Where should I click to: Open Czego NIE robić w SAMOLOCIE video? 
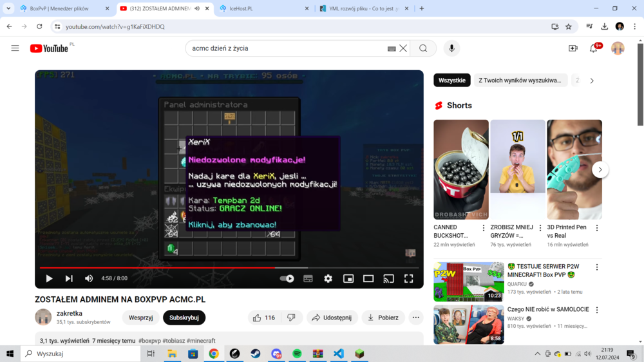[x=469, y=325]
